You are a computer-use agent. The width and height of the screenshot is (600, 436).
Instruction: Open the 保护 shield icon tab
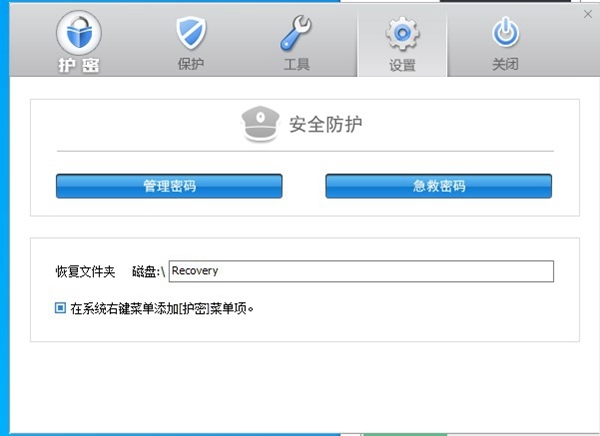click(x=191, y=33)
